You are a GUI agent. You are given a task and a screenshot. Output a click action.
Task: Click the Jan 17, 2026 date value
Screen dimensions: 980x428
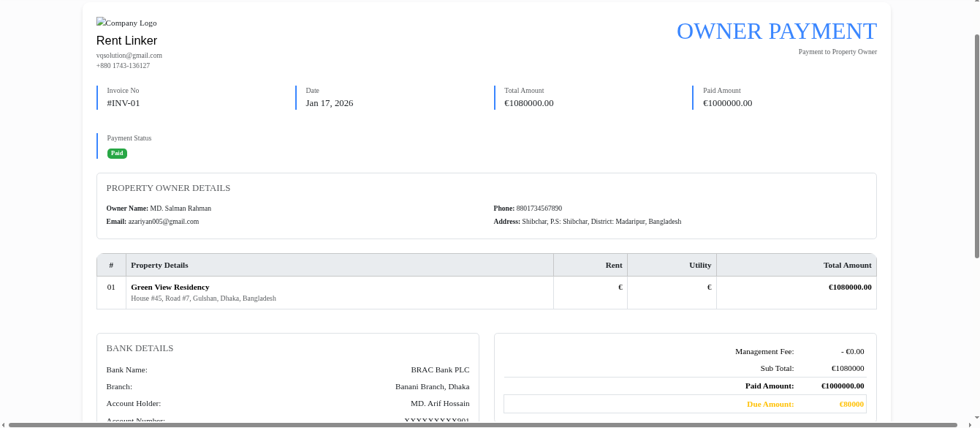pyautogui.click(x=329, y=103)
